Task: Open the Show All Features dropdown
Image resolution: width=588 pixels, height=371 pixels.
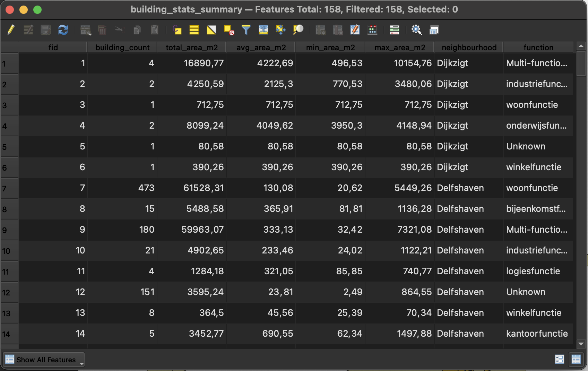Action: point(44,360)
